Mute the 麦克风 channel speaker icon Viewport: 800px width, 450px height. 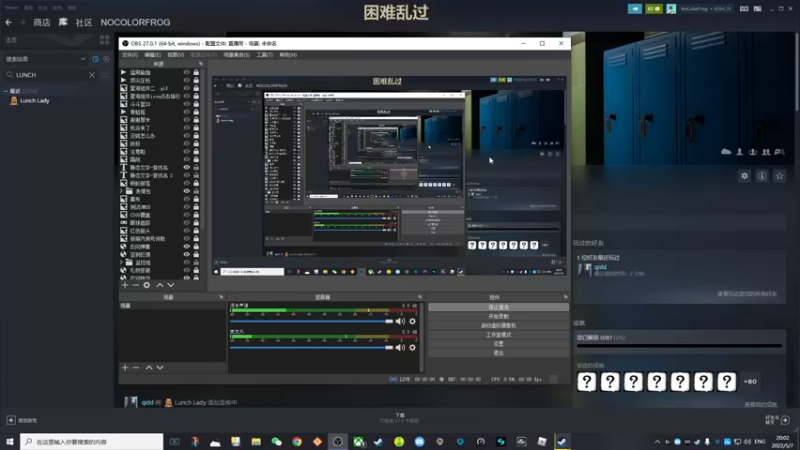point(401,347)
